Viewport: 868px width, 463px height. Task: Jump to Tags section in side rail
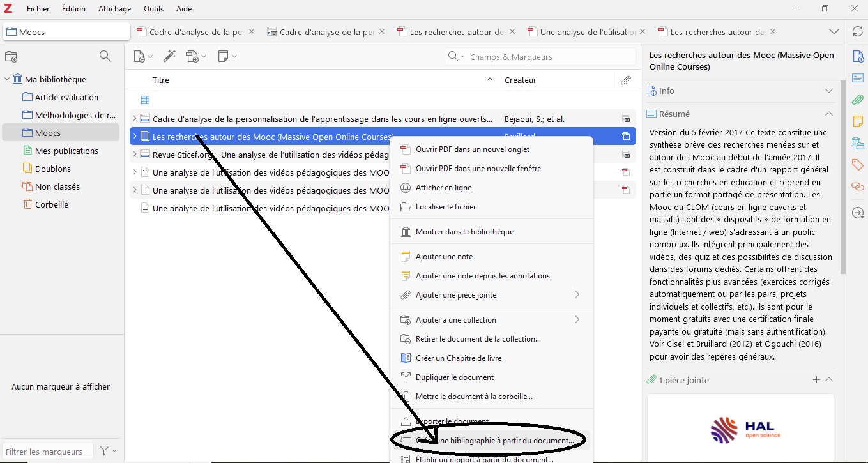857,165
